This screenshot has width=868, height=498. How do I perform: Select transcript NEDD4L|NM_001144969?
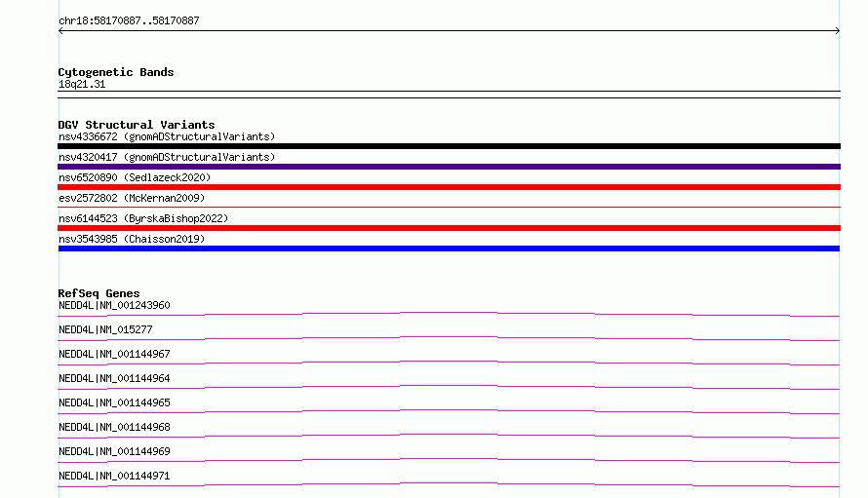[114, 451]
